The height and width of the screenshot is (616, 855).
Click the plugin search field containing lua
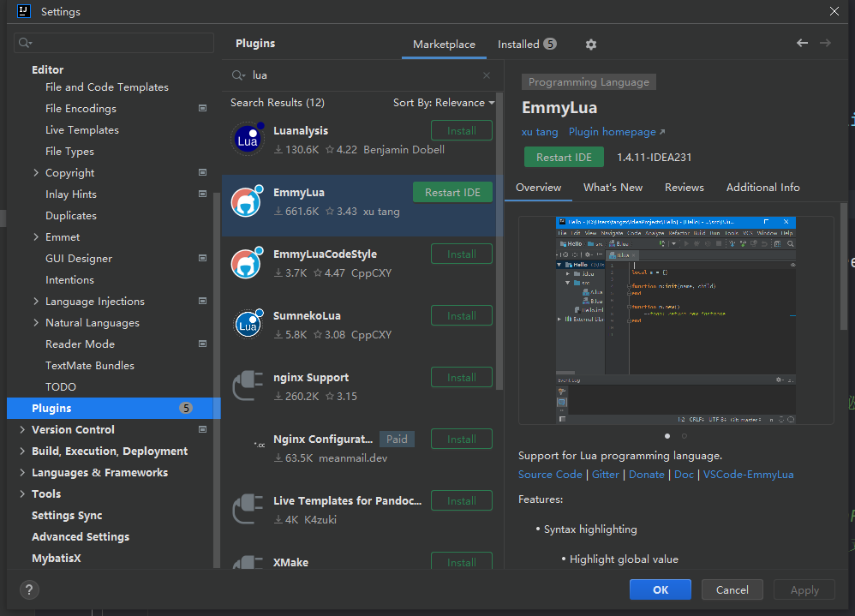(x=362, y=75)
